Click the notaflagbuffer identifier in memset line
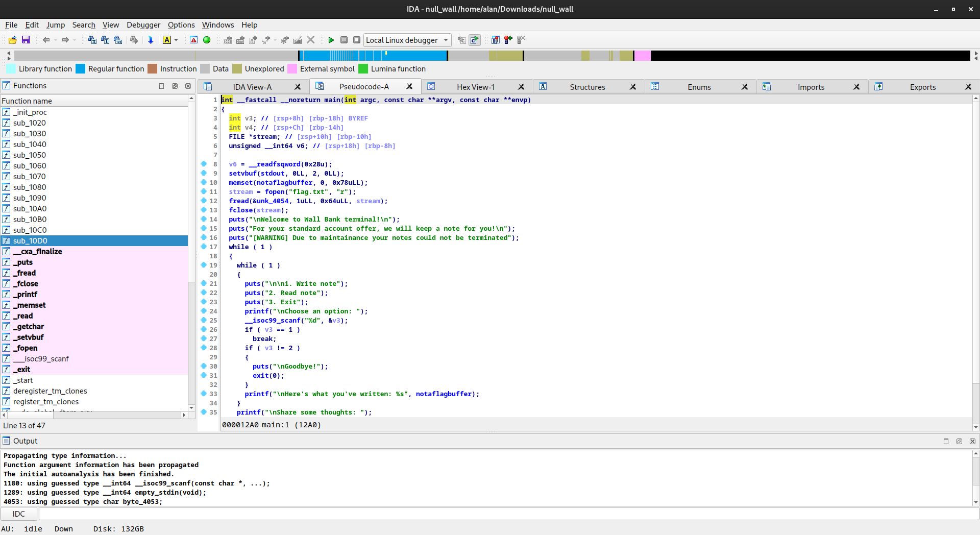 [284, 182]
